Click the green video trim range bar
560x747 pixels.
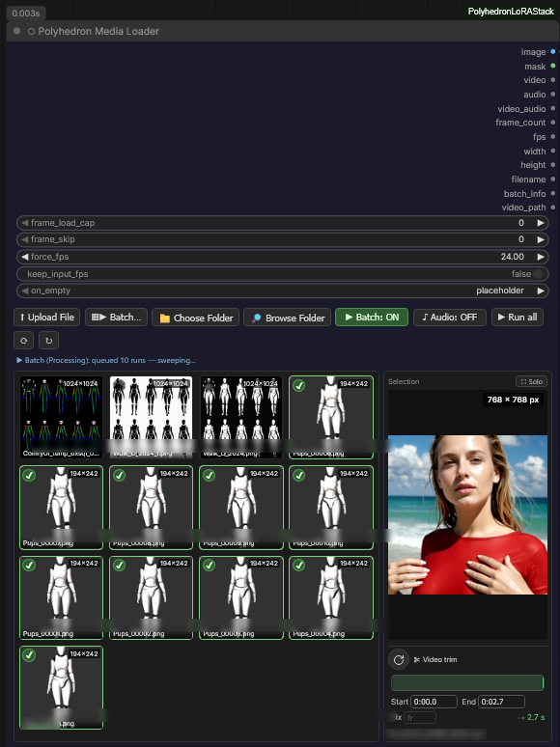[467, 682]
